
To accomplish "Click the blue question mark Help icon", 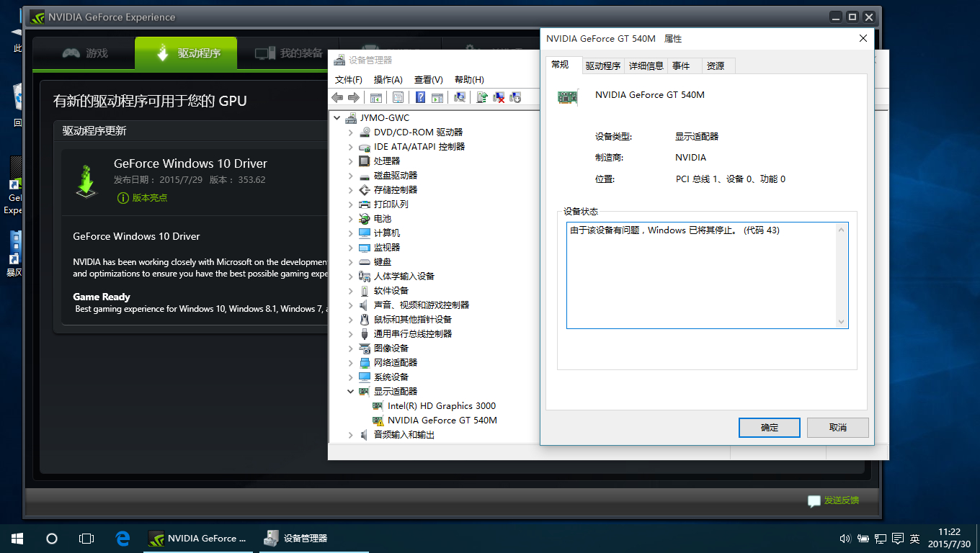I will pyautogui.click(x=420, y=97).
